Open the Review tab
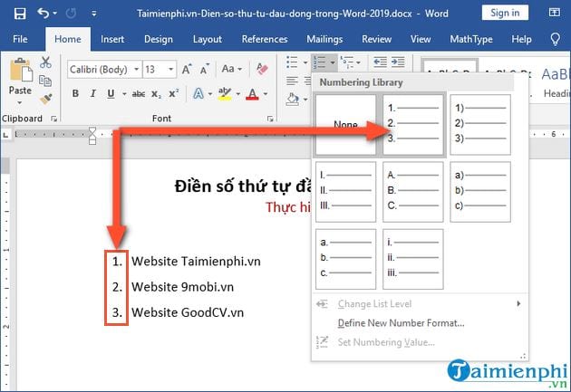 (376, 39)
